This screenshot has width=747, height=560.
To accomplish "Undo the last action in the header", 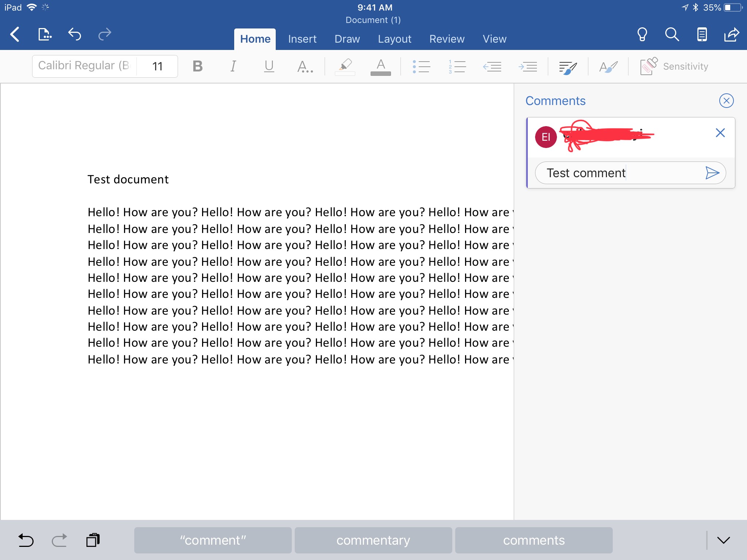I will click(x=74, y=35).
